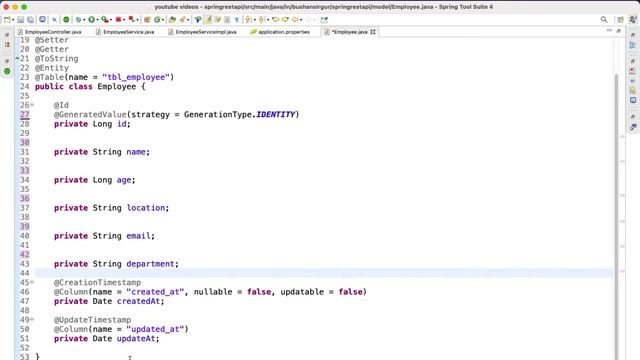Click the green New Java Class icon

(157, 20)
